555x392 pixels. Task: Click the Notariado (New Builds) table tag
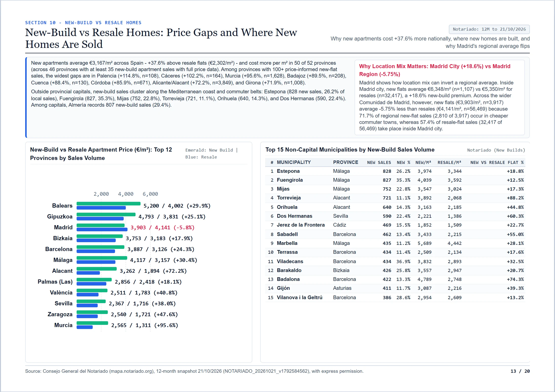(496, 150)
